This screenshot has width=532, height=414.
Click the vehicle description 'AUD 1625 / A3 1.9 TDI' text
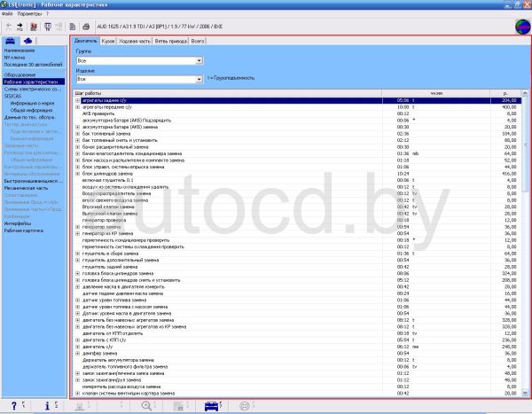(x=160, y=27)
